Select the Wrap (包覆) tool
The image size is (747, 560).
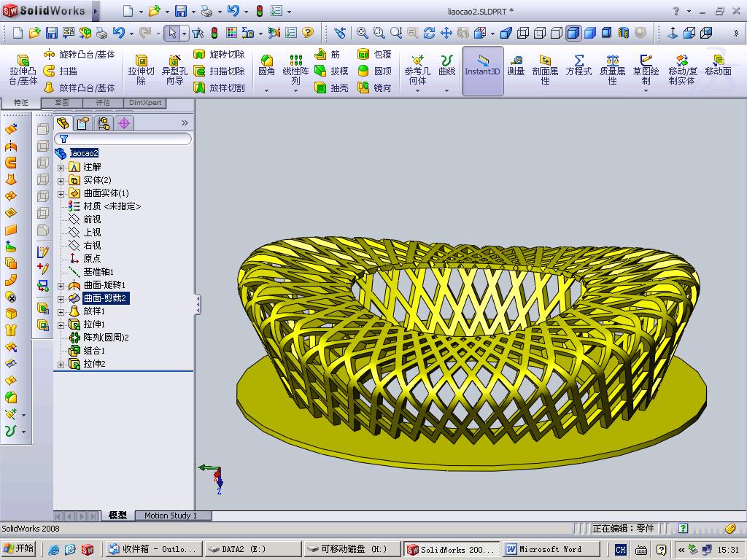[x=374, y=54]
